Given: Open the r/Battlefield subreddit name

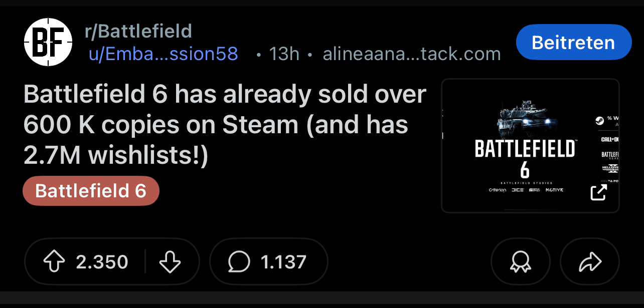Looking at the screenshot, I should tap(138, 32).
